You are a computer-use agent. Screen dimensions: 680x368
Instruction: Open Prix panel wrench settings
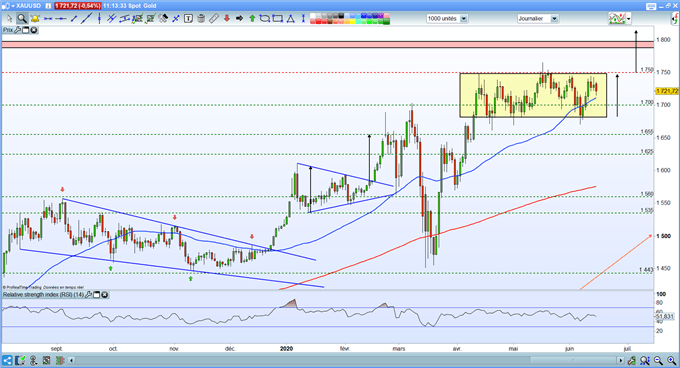pyautogui.click(x=18, y=30)
